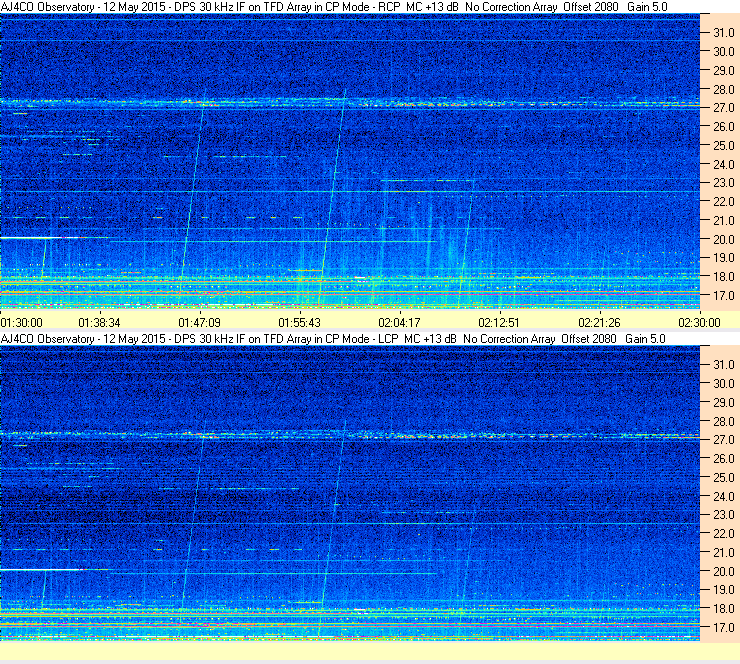Click the LCP spectrogram title text
The height and width of the screenshot is (664, 740).
[x=333, y=339]
